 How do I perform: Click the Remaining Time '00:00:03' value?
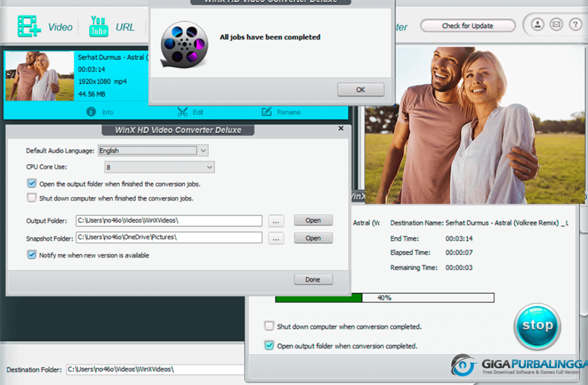point(459,267)
